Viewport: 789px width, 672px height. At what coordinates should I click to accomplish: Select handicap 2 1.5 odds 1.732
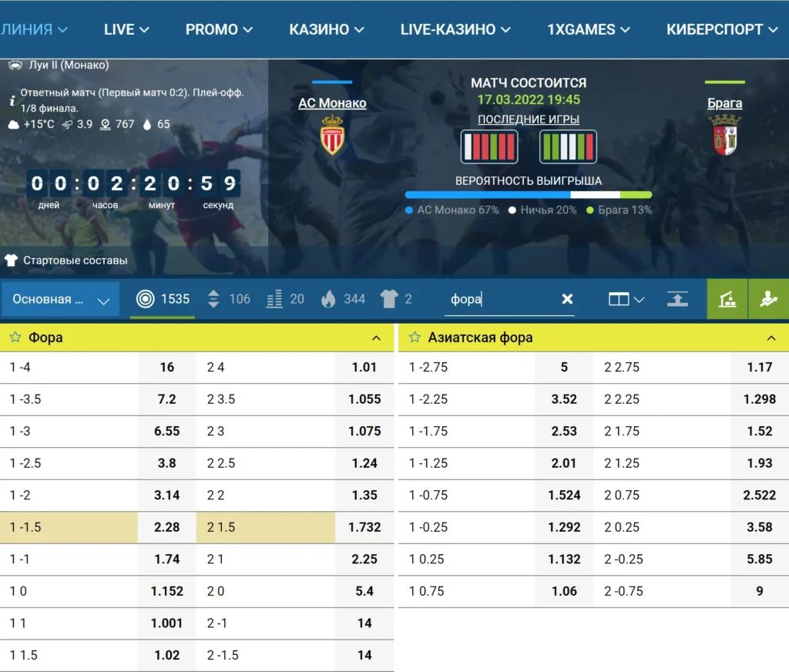pos(364,528)
